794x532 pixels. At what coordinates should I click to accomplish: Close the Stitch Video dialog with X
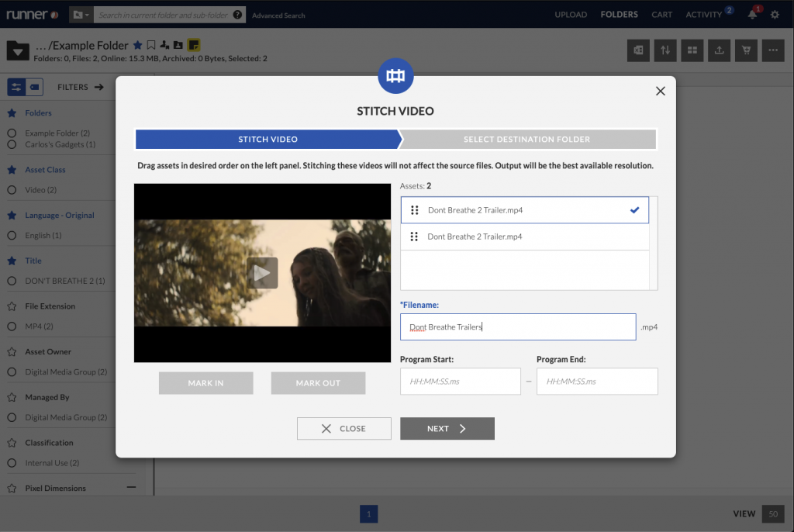click(x=661, y=92)
